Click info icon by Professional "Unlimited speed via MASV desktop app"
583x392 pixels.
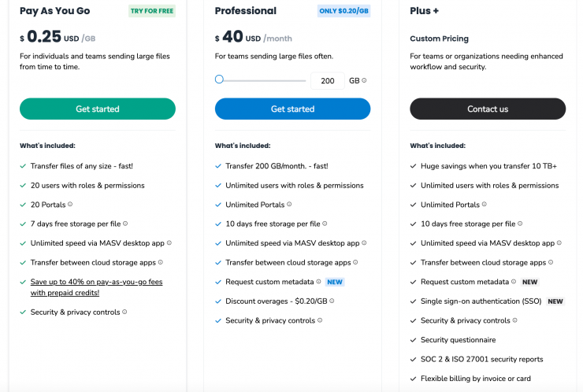(x=364, y=243)
